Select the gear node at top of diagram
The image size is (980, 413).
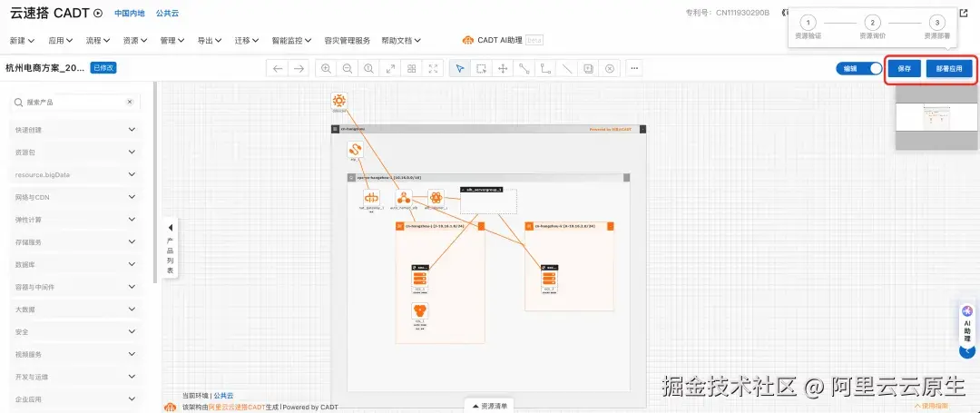pyautogui.click(x=338, y=100)
